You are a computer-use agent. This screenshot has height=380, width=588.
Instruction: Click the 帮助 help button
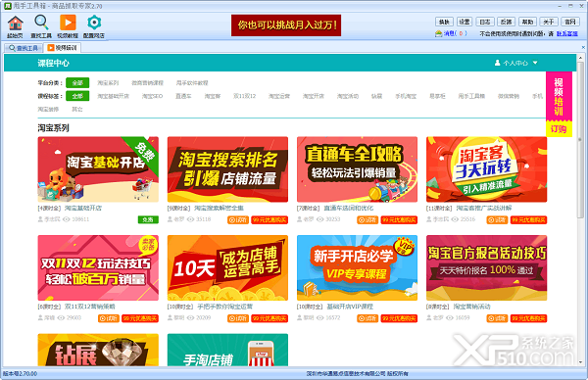coord(527,22)
